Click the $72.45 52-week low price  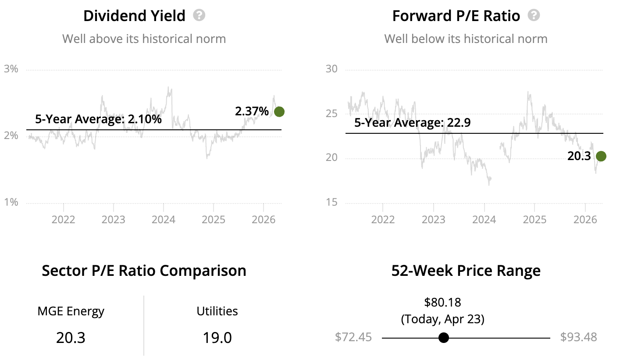[x=353, y=337]
